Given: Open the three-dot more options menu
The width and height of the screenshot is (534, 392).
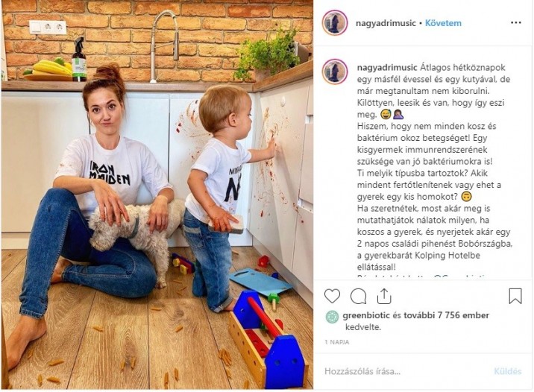Looking at the screenshot, I should 516,23.
